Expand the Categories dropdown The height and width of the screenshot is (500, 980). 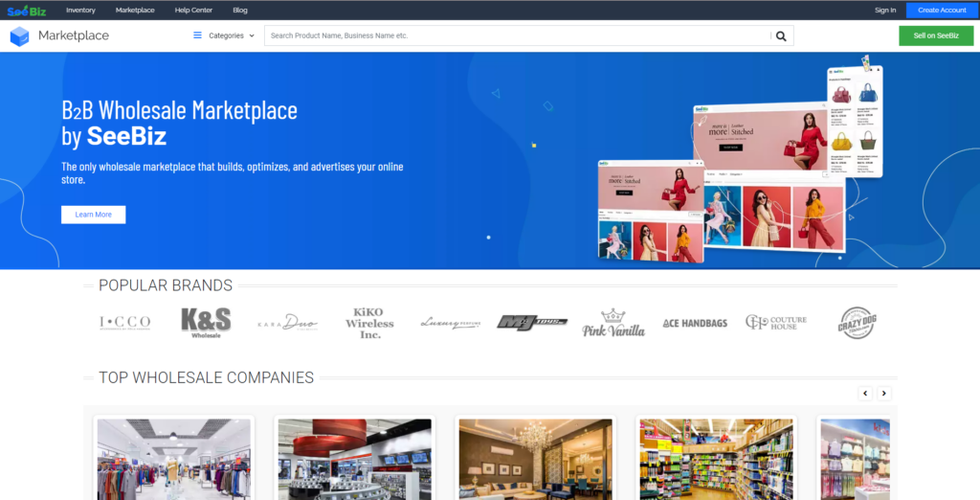(224, 35)
